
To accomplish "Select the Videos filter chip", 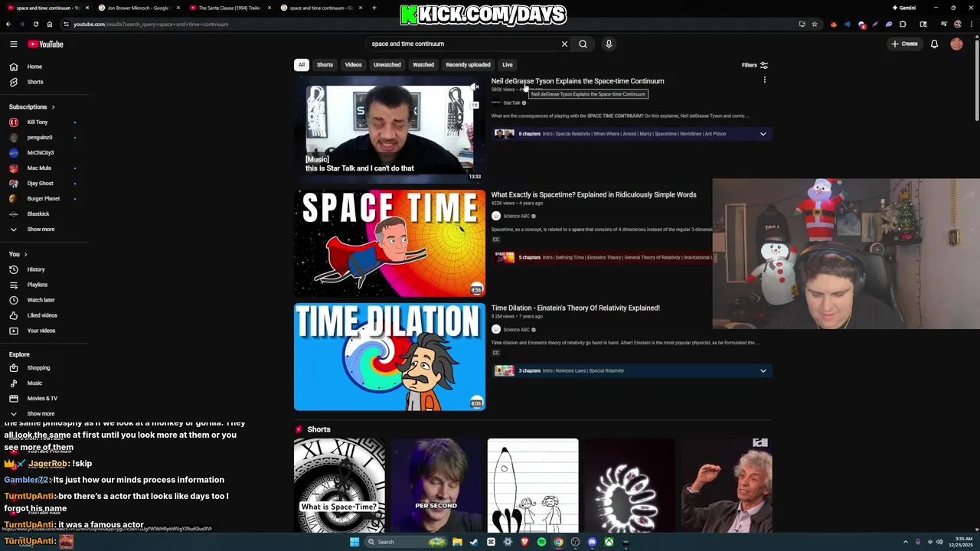I will click(353, 65).
